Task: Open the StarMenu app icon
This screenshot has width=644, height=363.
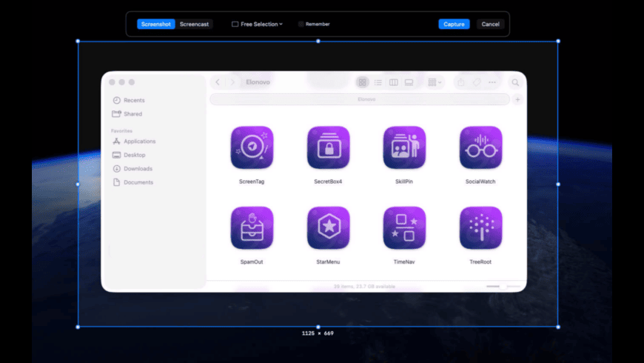Action: [x=328, y=227]
